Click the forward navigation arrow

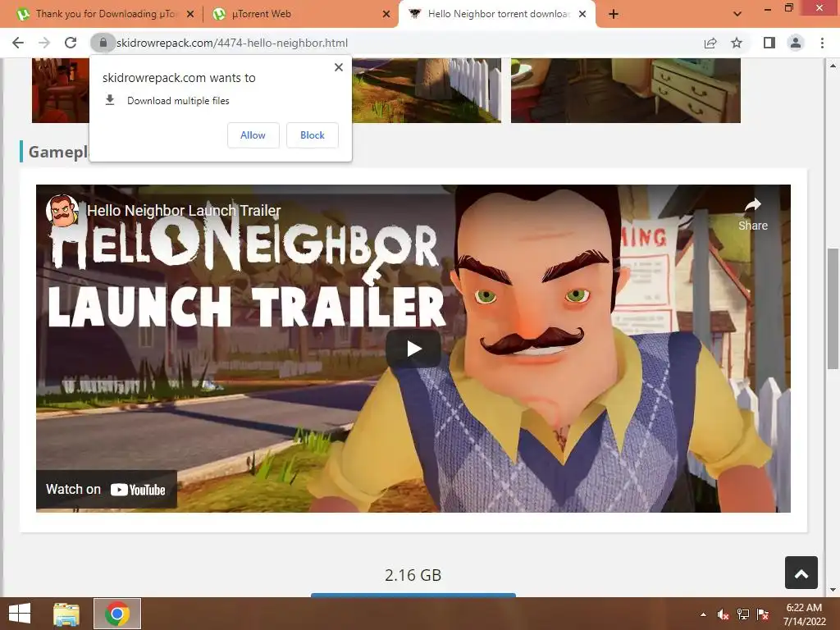point(44,43)
